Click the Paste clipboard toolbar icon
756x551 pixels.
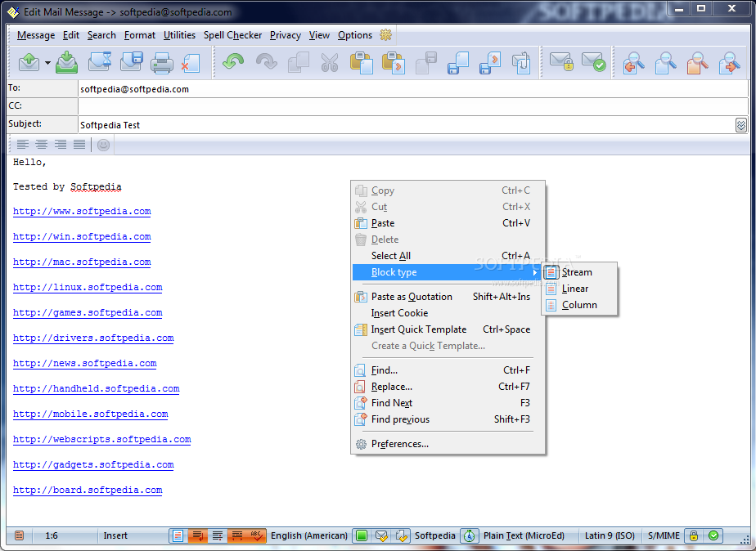(x=361, y=63)
